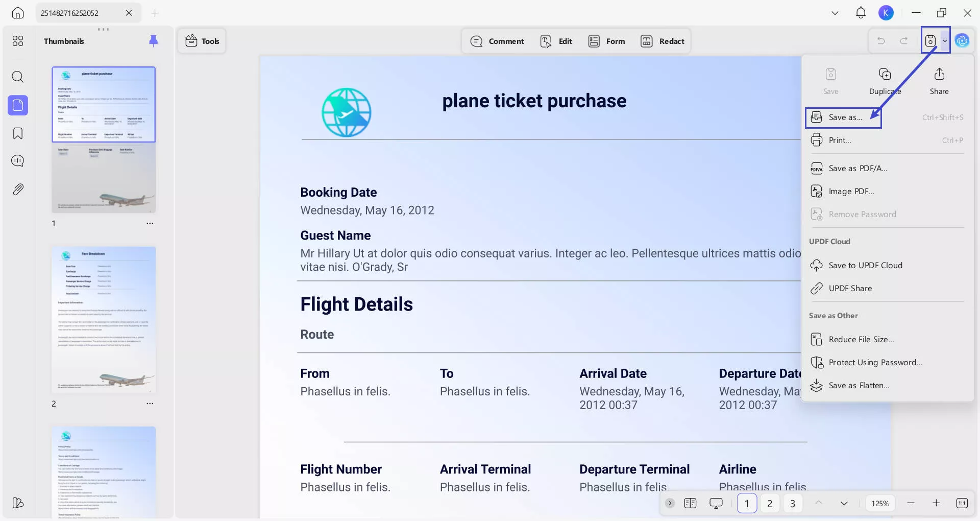Viewport: 980px width, 521px height.
Task: Select Save as... menu entry
Action: [x=845, y=117]
